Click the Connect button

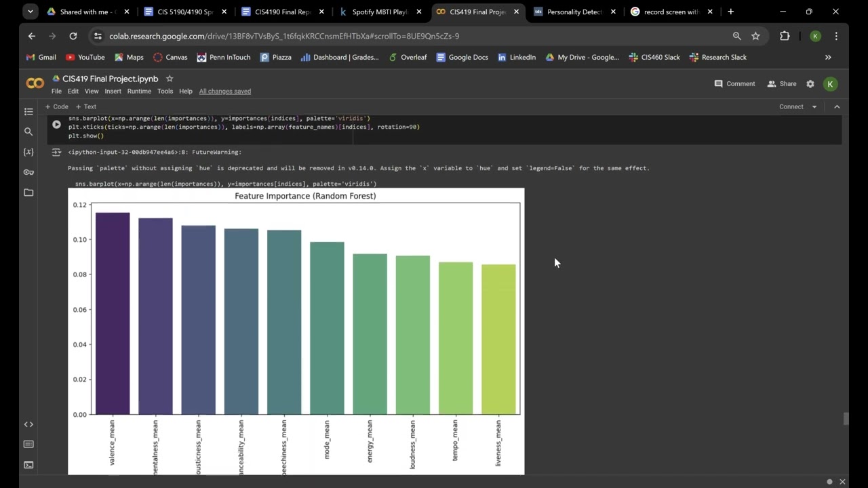(791, 106)
